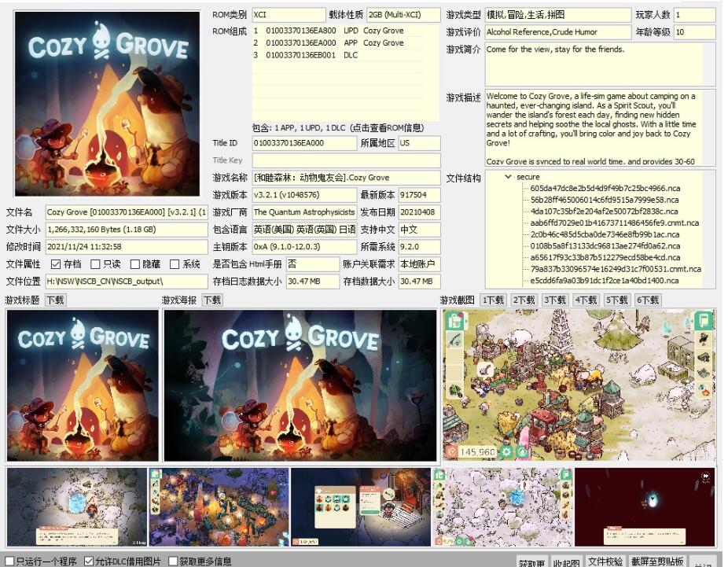Focus the 游戏名称 field with Cozy Grove
728x567 pixels.
coord(346,178)
